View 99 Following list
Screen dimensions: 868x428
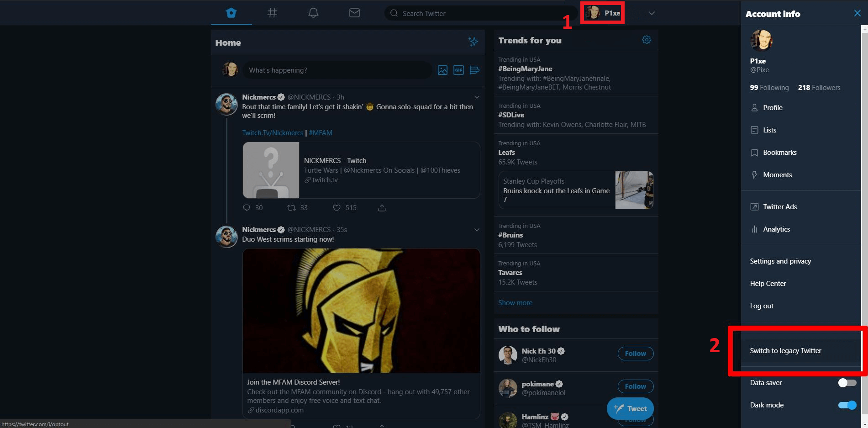769,87
